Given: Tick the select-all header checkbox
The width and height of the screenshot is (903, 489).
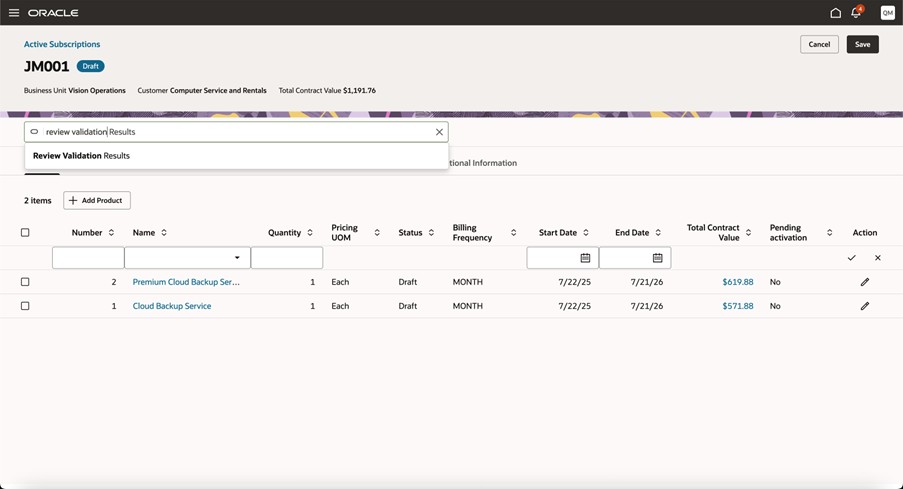Looking at the screenshot, I should pyautogui.click(x=25, y=233).
